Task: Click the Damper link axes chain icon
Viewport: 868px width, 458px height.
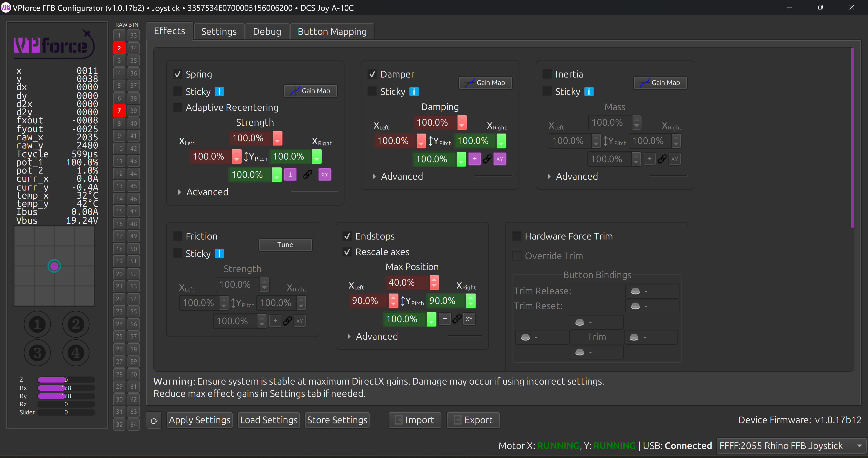Action: pos(487,159)
